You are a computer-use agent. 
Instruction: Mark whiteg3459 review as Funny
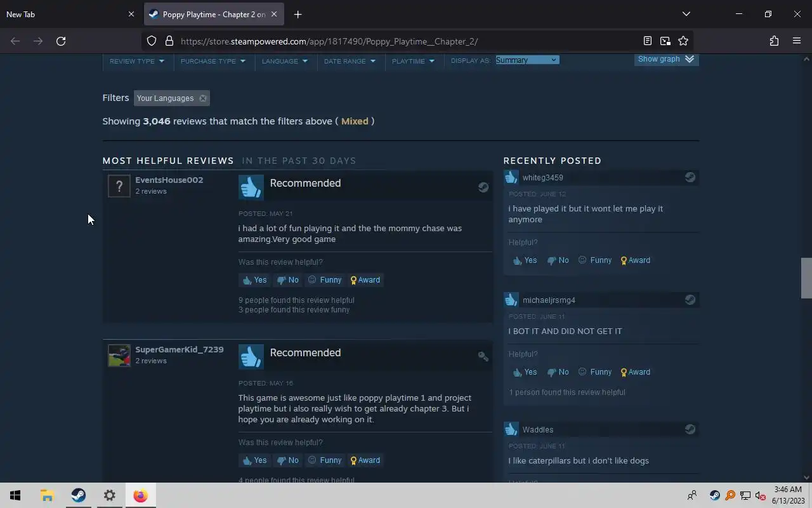[595, 260]
